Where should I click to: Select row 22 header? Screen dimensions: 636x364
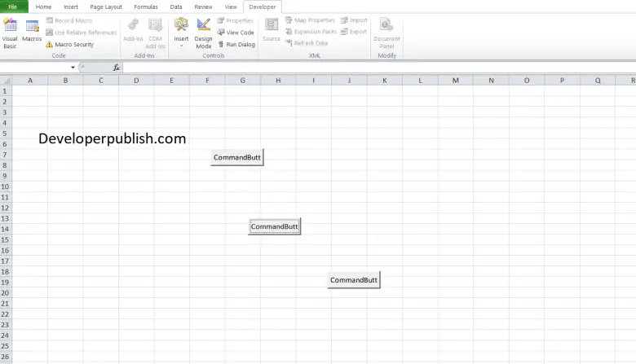6,314
